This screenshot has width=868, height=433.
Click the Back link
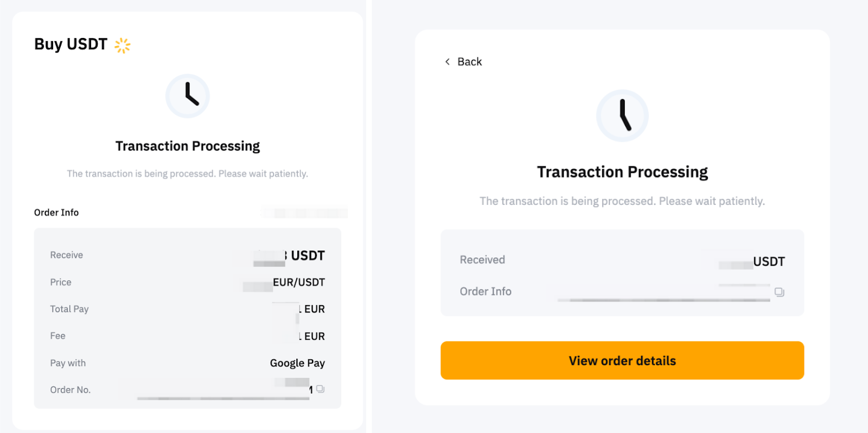470,61
